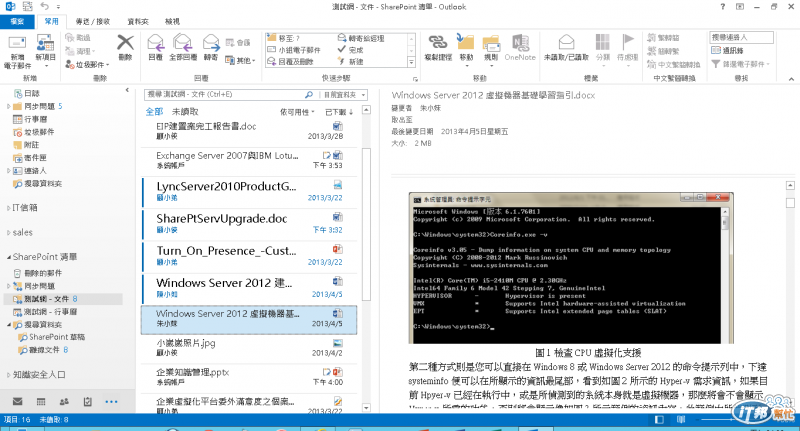800x431 pixels.
Task: Click the 待處理 (Follow Up) flag icon
Action: [628, 42]
